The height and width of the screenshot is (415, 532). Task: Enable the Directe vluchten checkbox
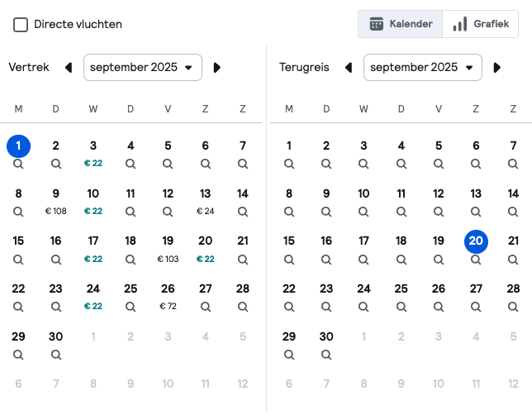(21, 25)
